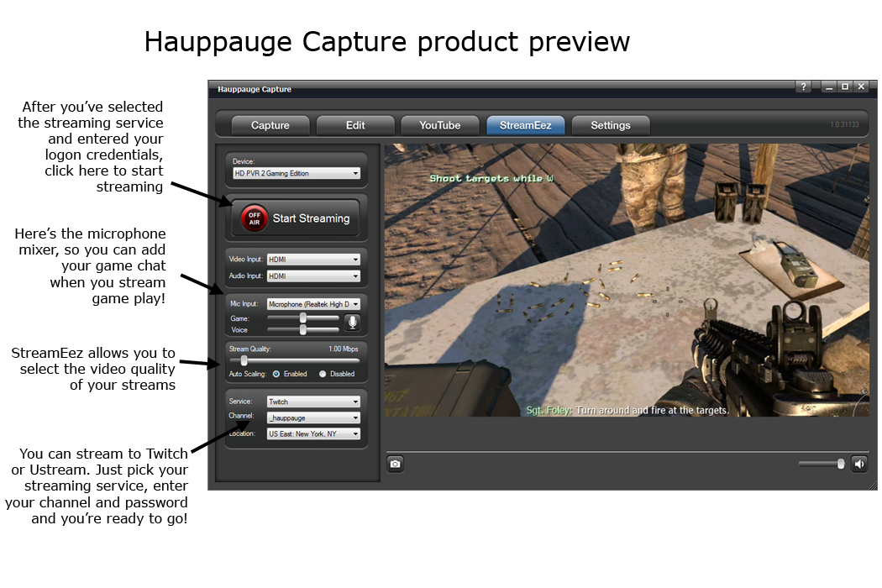The width and height of the screenshot is (882, 588).
Task: Select Disabled for Auto Scaling
Action: pos(323,374)
